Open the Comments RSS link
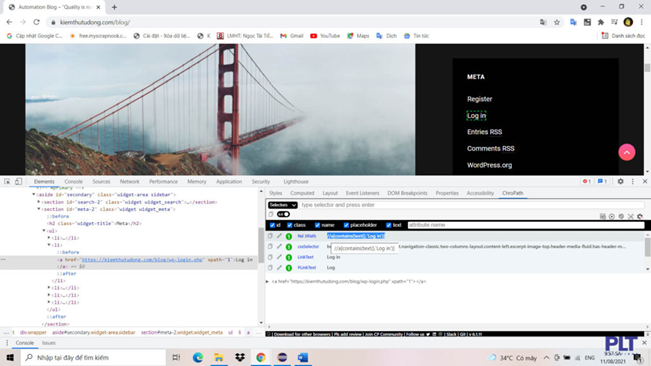This screenshot has width=651, height=366. 491,149
